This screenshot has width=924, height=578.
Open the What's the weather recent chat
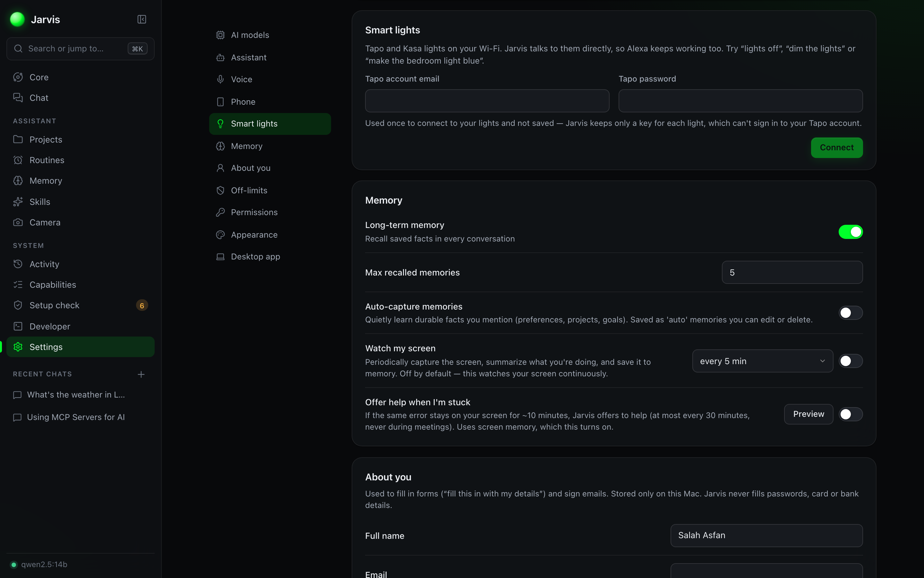pos(81,395)
